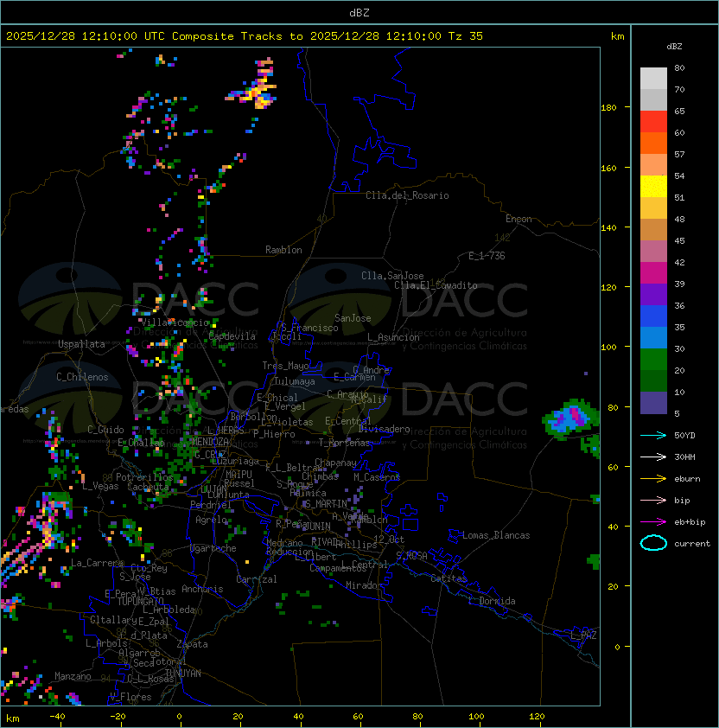719x728 pixels.
Task: Click the cyan 50YD arrow legend icon
Action: point(653,436)
